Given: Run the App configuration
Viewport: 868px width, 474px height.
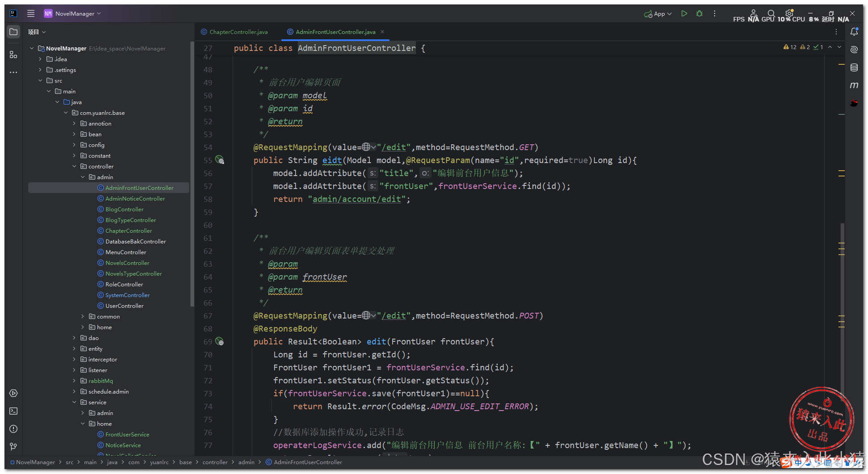Looking at the screenshot, I should coord(684,13).
